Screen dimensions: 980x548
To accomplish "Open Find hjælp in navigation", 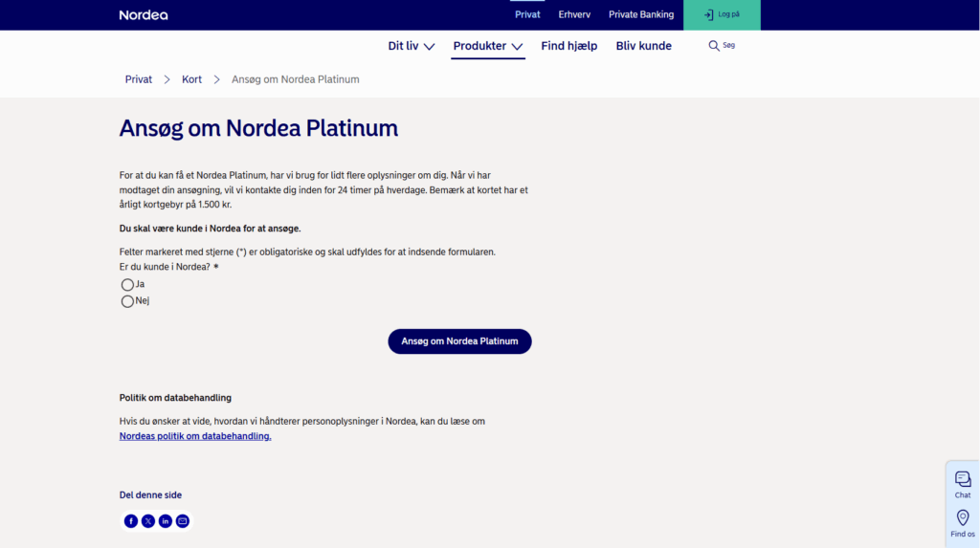I will [x=568, y=46].
